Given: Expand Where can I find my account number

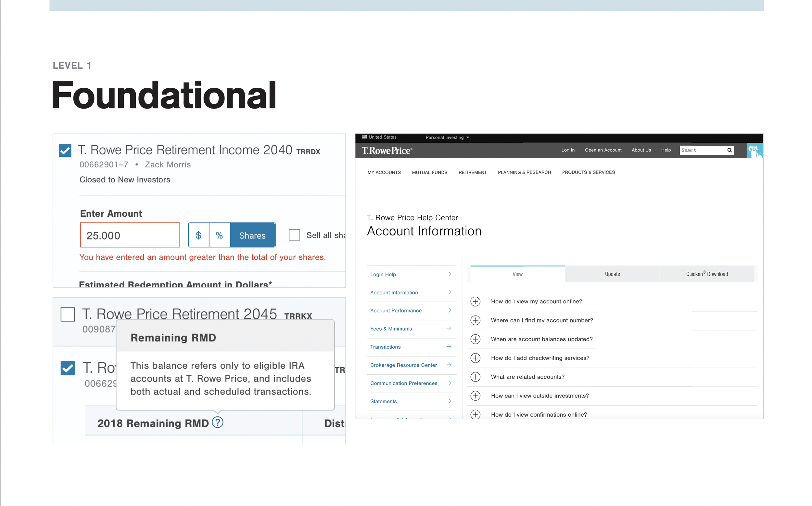Looking at the screenshot, I should coord(475,320).
